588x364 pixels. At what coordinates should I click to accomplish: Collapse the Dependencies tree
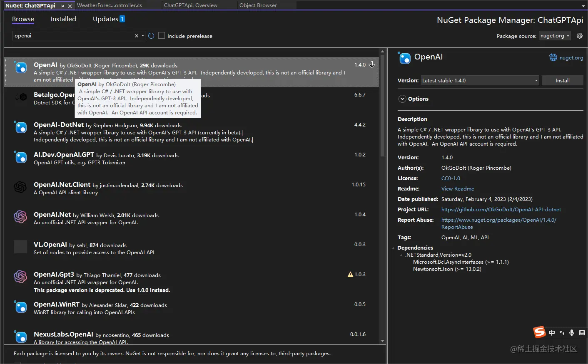coord(394,248)
